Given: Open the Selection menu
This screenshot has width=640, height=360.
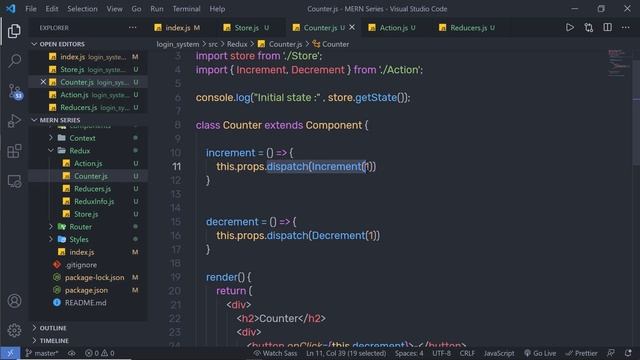Looking at the screenshot, I should [x=82, y=9].
